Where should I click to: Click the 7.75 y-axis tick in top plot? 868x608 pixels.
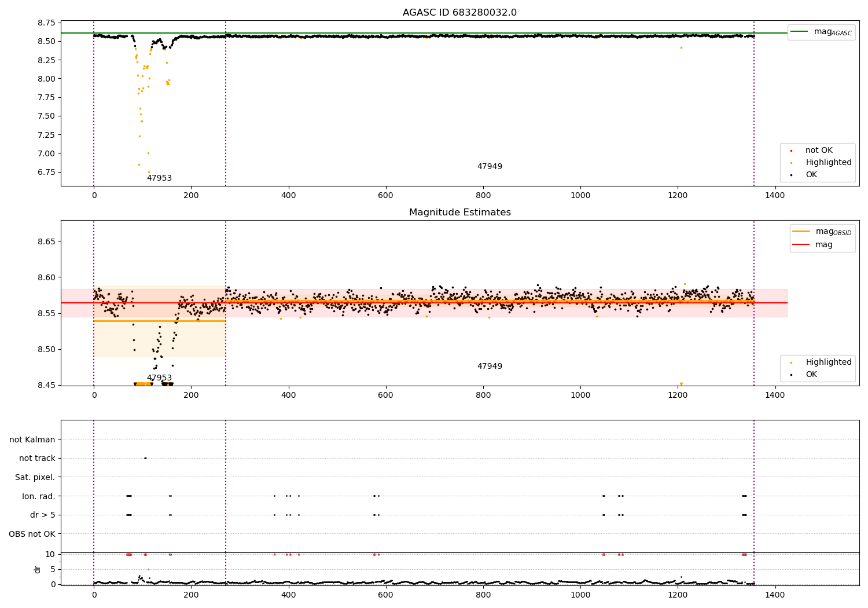coord(47,97)
